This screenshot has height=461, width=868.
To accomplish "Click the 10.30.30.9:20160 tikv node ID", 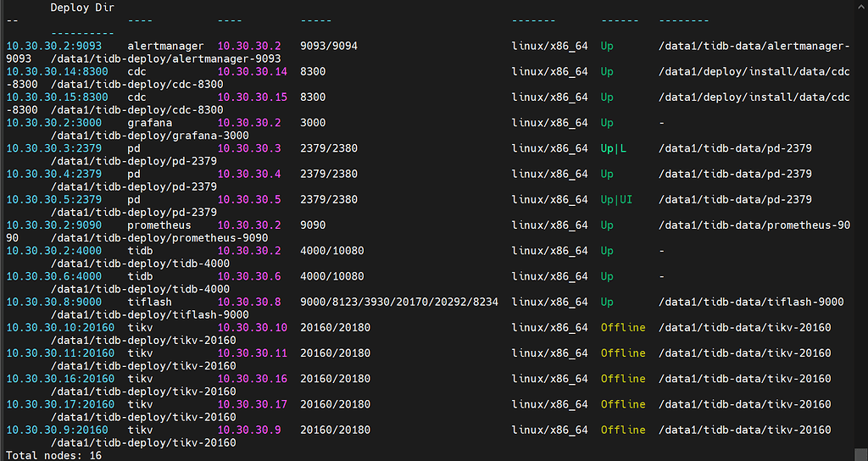I will click(x=57, y=430).
